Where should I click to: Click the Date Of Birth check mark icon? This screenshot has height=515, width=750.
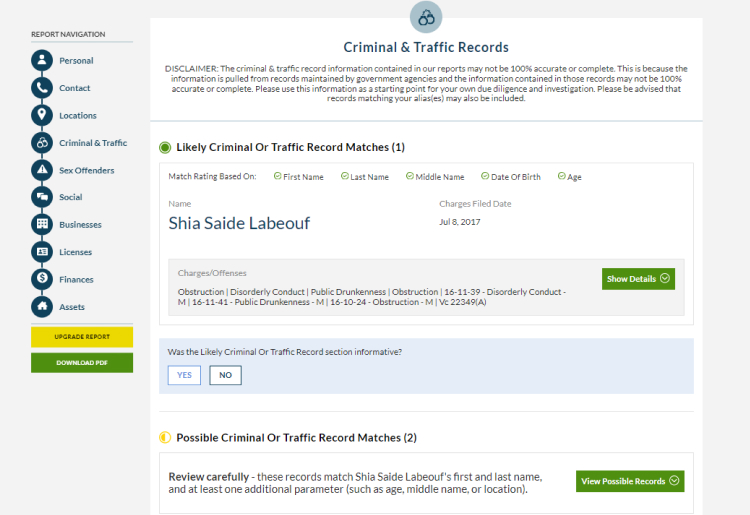[x=485, y=176]
